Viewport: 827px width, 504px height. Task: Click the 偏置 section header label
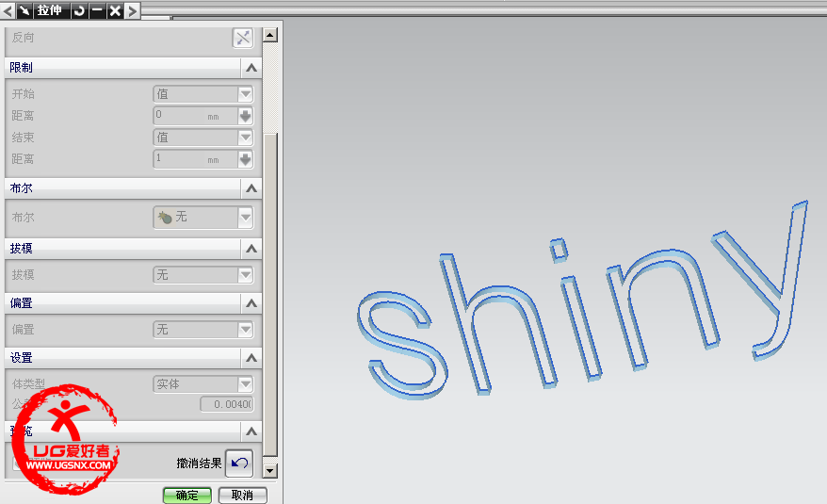pos(21,303)
